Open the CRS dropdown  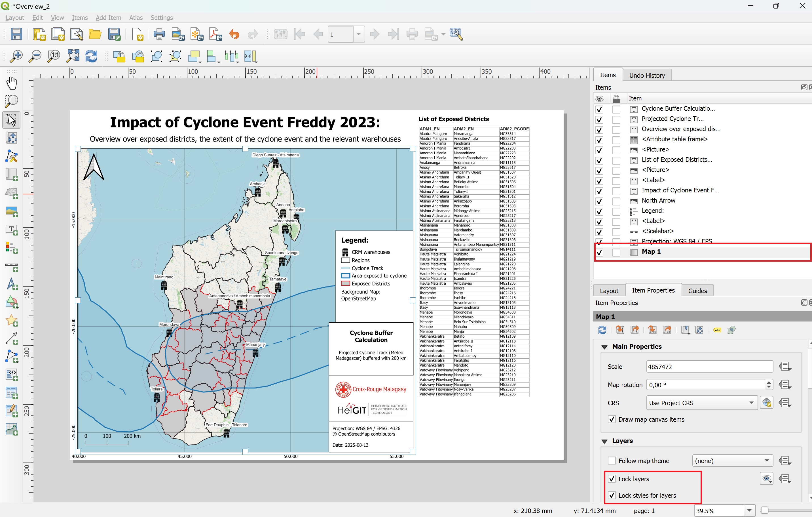[x=701, y=403]
